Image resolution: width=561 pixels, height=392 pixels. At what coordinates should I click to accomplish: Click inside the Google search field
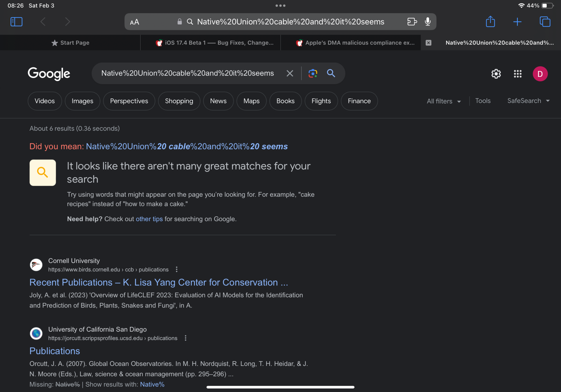pyautogui.click(x=187, y=74)
